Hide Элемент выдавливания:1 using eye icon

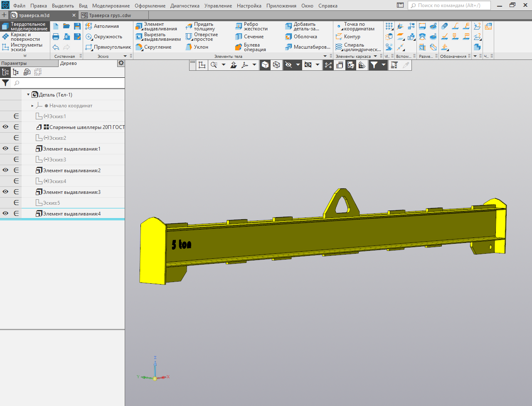click(5, 149)
